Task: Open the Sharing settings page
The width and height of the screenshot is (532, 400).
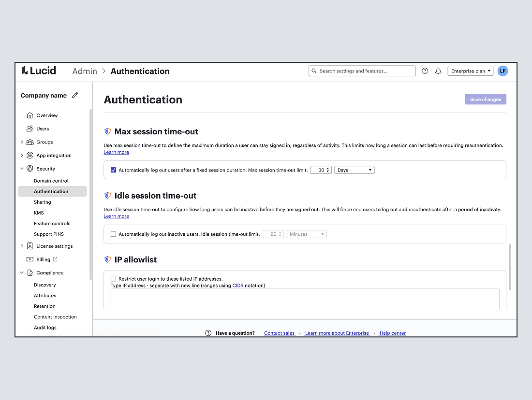Action: pos(43,202)
